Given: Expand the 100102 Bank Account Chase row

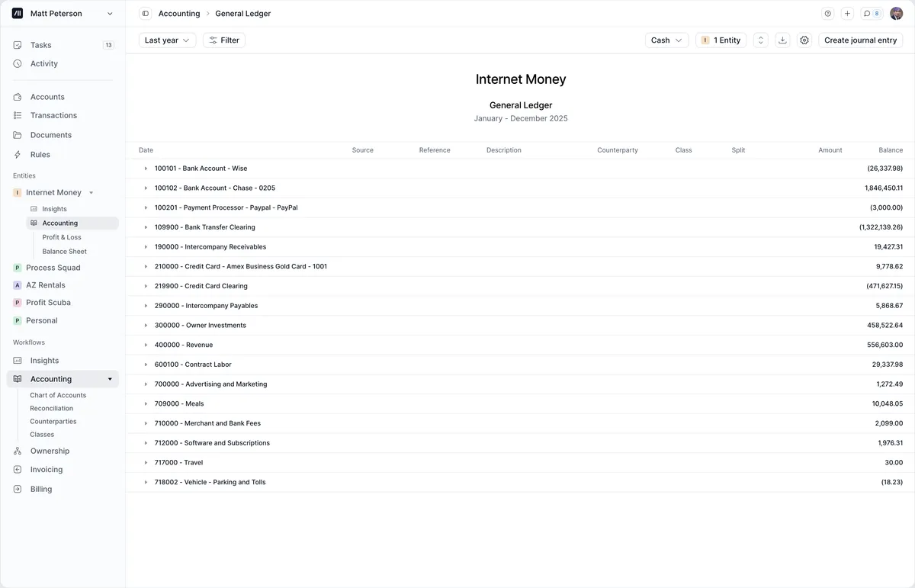Looking at the screenshot, I should point(146,188).
